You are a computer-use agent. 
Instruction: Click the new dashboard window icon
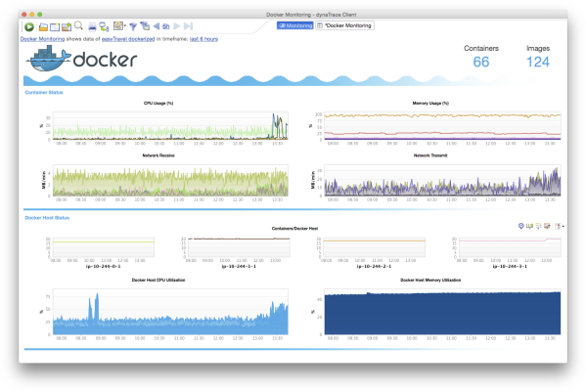(55, 26)
